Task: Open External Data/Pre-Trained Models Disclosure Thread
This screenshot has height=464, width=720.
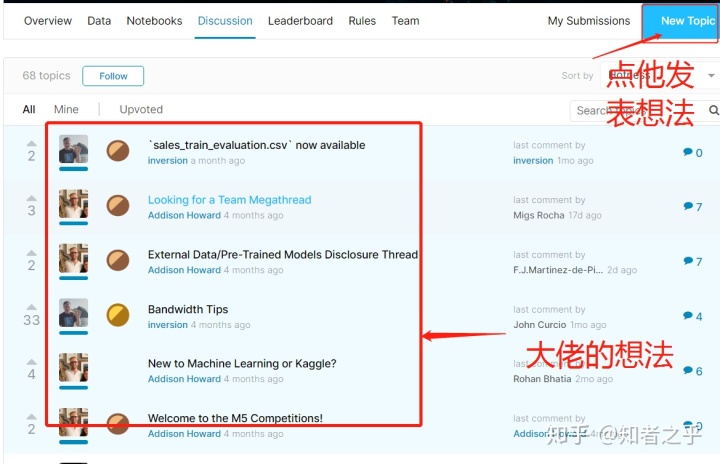Action: point(283,255)
